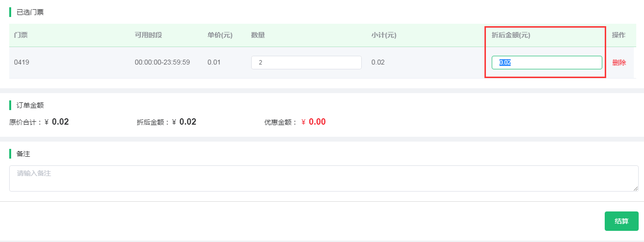
Task: Select the 可用时段 column header
Action: tap(148, 35)
